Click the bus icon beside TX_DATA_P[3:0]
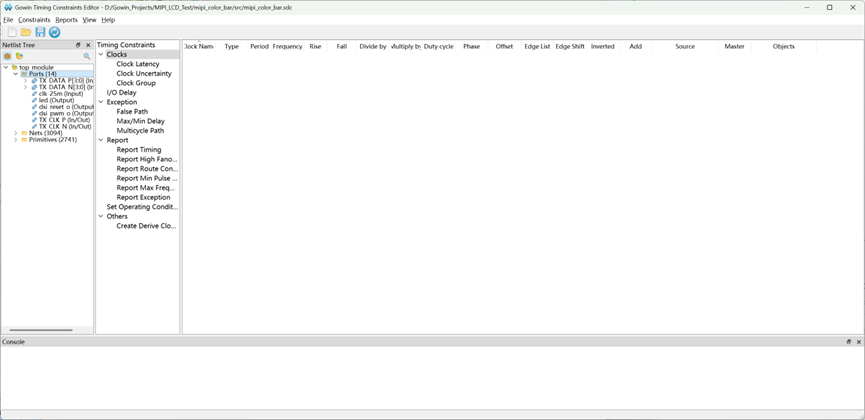Viewport: 865px width, 420px height. 35,81
